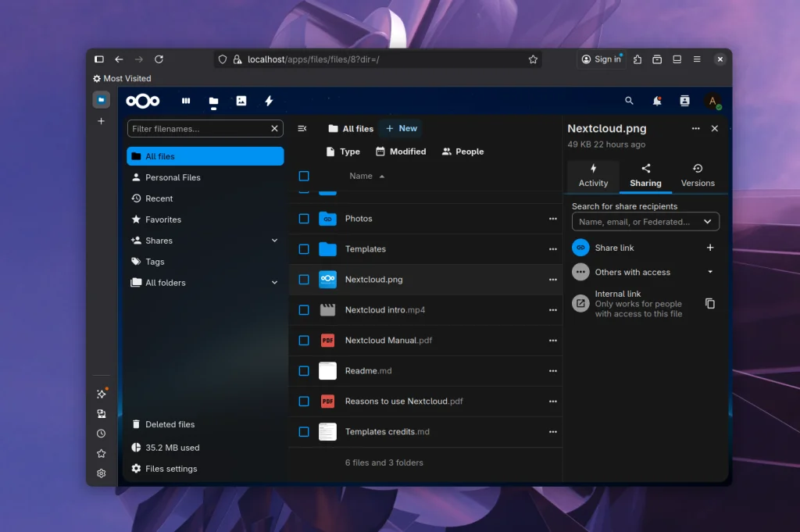Viewport: 800px width, 532px height.
Task: Copy the internal link using the copy icon
Action: (x=710, y=303)
